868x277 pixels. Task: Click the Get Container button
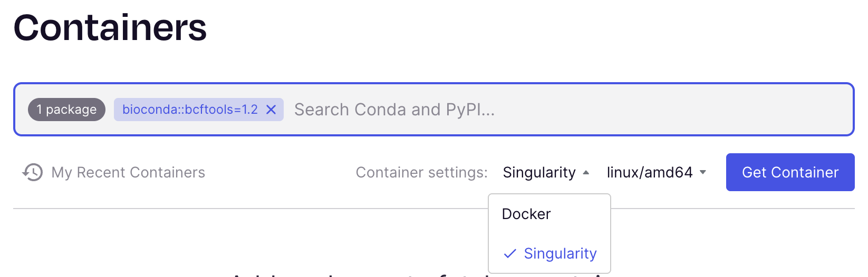tap(790, 172)
